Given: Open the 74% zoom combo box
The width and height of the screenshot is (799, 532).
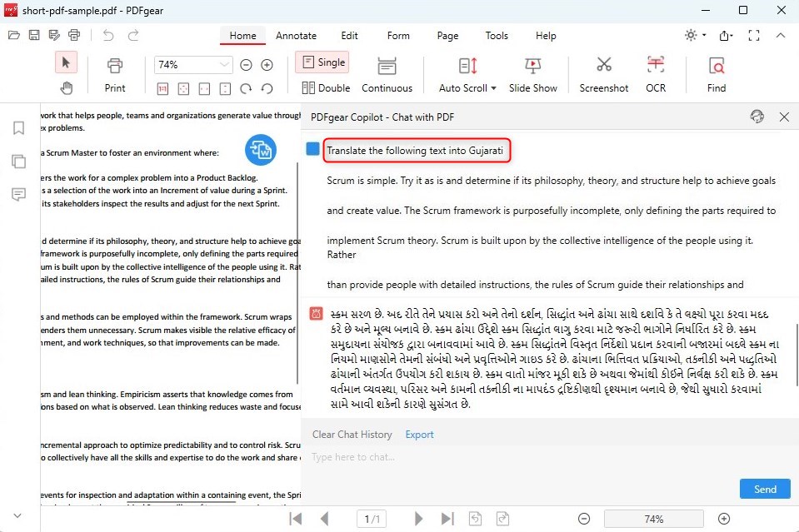Looking at the screenshot, I should [x=193, y=65].
